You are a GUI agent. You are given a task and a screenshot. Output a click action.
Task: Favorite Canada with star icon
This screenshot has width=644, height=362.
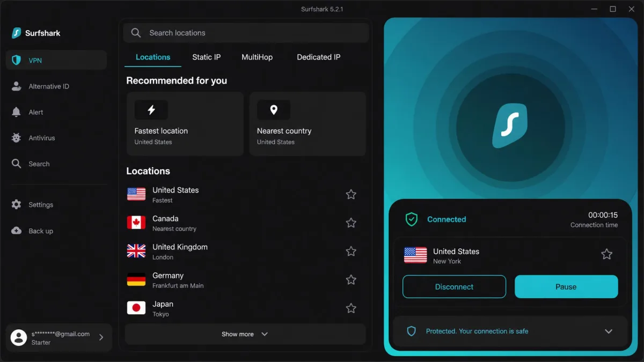(351, 223)
